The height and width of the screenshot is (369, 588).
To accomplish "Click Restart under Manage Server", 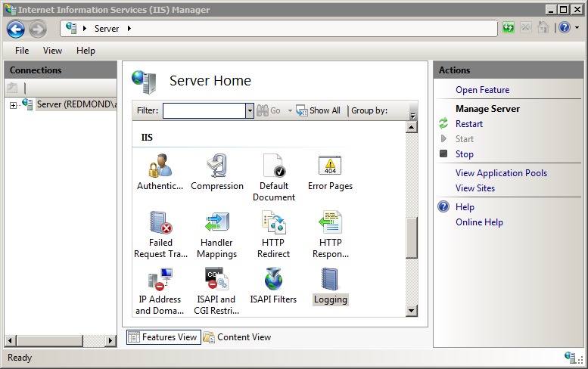I will (x=468, y=124).
